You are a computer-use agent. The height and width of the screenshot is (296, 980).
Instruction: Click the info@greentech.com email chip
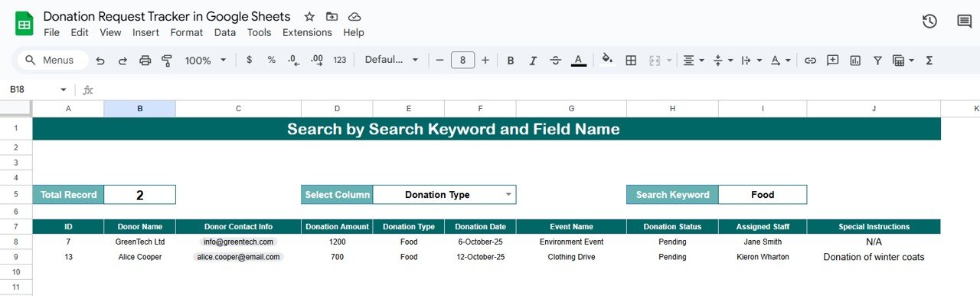pyautogui.click(x=238, y=242)
